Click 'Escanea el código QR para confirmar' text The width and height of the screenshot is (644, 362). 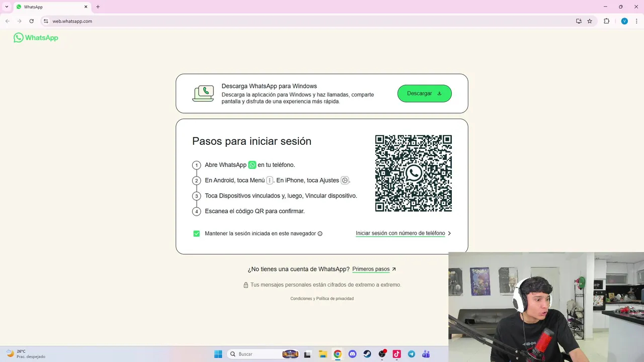[255, 211]
